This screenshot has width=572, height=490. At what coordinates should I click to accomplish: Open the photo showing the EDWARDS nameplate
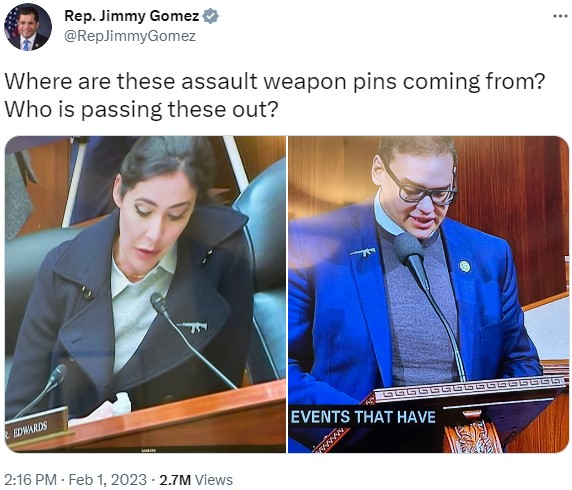tap(146, 294)
